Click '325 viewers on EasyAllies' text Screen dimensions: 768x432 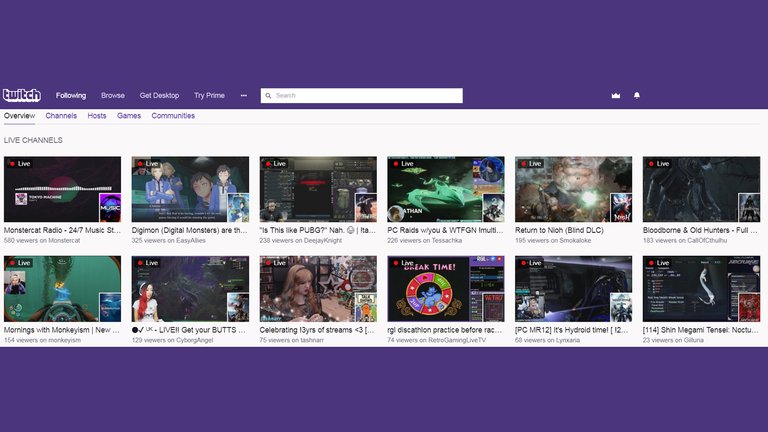pyautogui.click(x=168, y=240)
